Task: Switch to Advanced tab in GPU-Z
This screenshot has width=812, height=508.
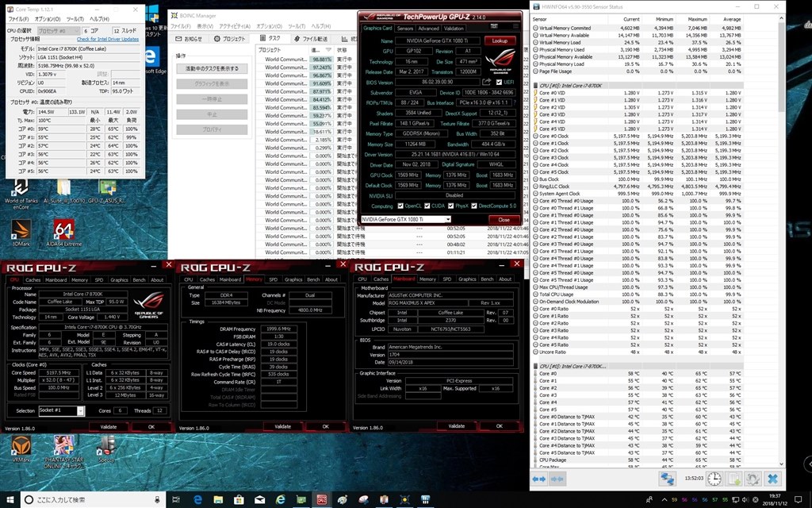Action: (428, 28)
